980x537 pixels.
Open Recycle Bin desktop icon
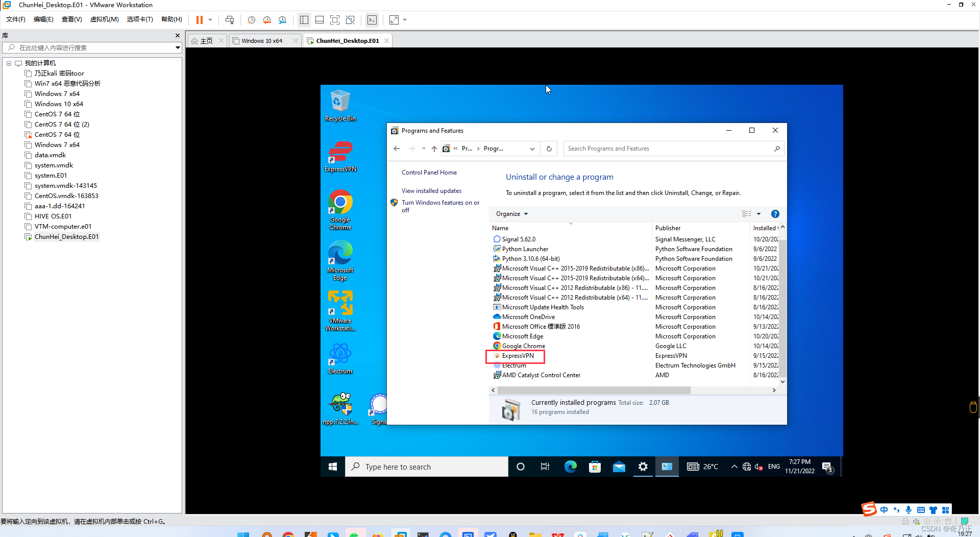340,106
